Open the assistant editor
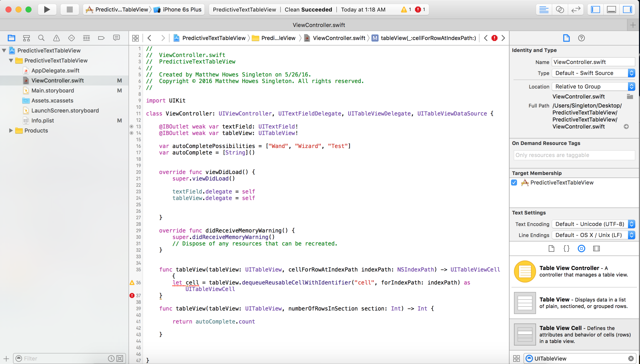Image resolution: width=640 pixels, height=364 pixels. tap(560, 9)
